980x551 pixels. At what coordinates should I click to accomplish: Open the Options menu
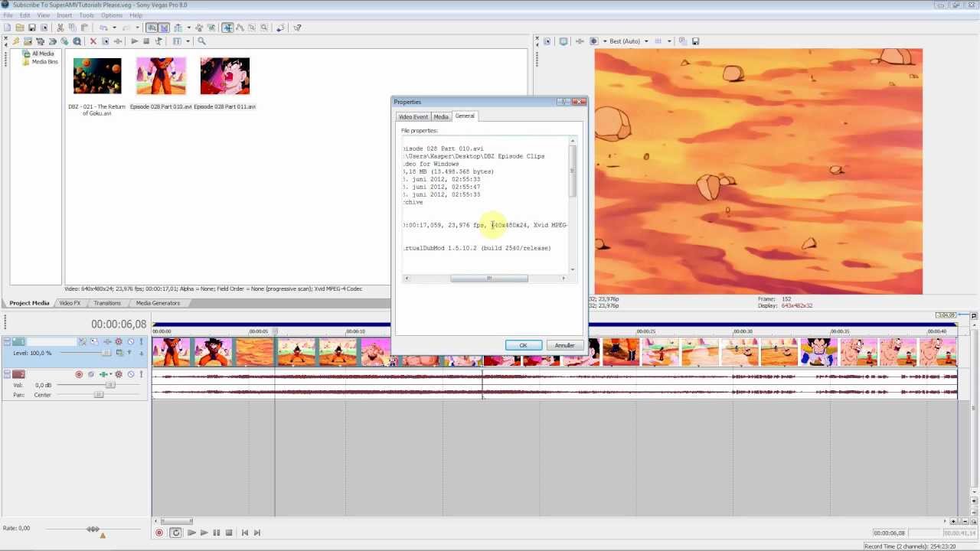pos(112,15)
